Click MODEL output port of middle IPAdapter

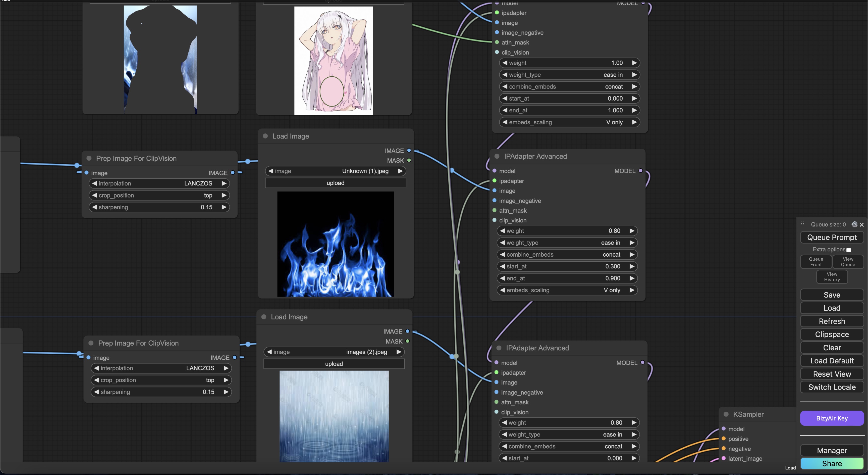tap(640, 171)
